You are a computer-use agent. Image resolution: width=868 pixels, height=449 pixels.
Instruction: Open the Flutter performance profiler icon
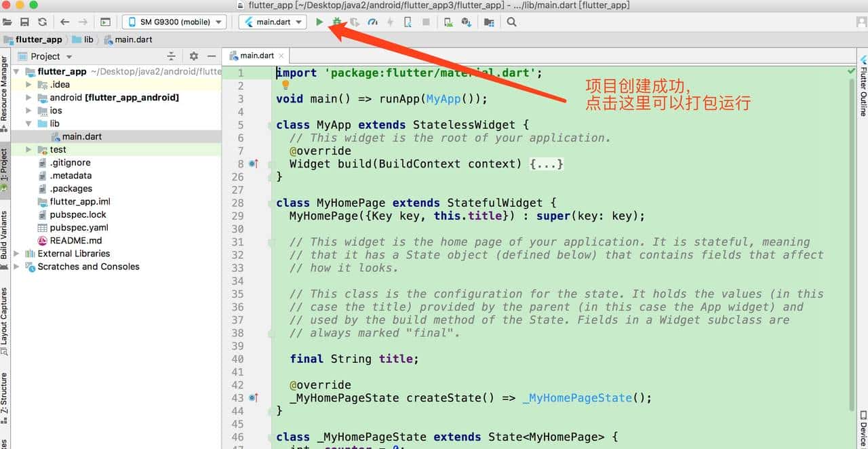click(372, 22)
